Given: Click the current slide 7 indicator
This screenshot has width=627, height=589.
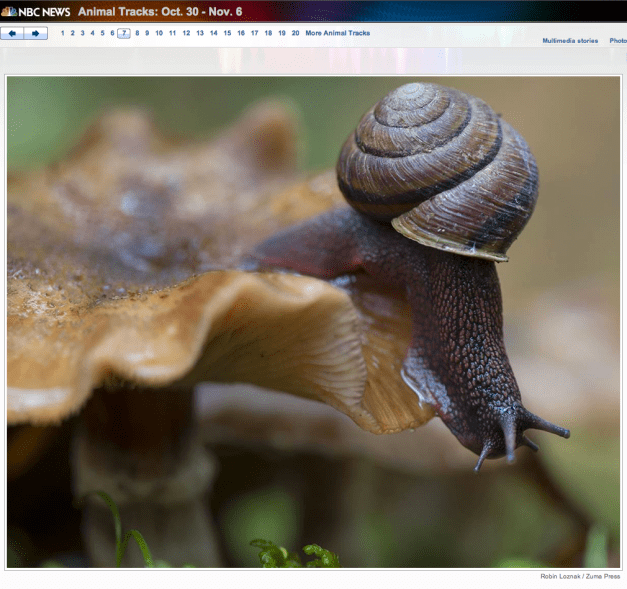Looking at the screenshot, I should [124, 33].
